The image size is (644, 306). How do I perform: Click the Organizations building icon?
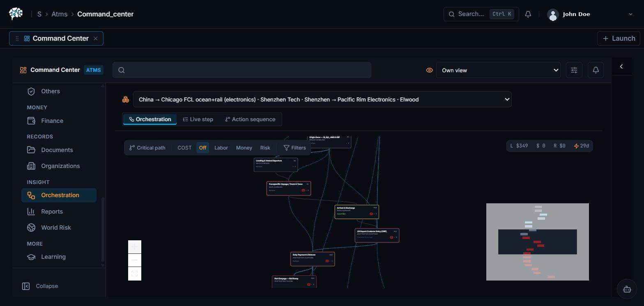pyautogui.click(x=31, y=166)
